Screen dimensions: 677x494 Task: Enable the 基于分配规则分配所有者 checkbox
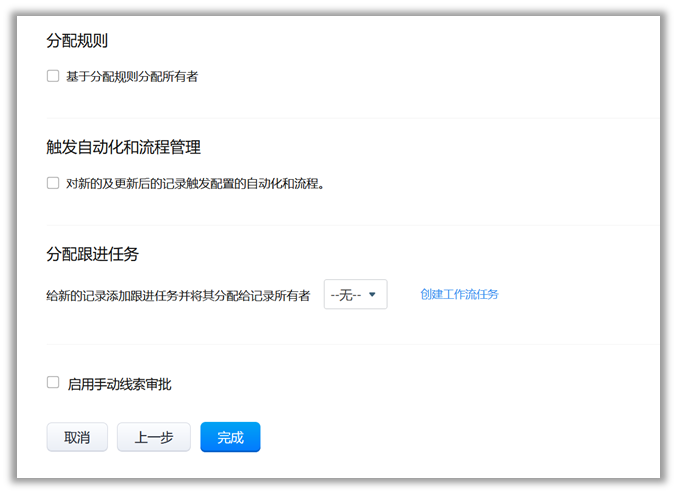point(53,76)
